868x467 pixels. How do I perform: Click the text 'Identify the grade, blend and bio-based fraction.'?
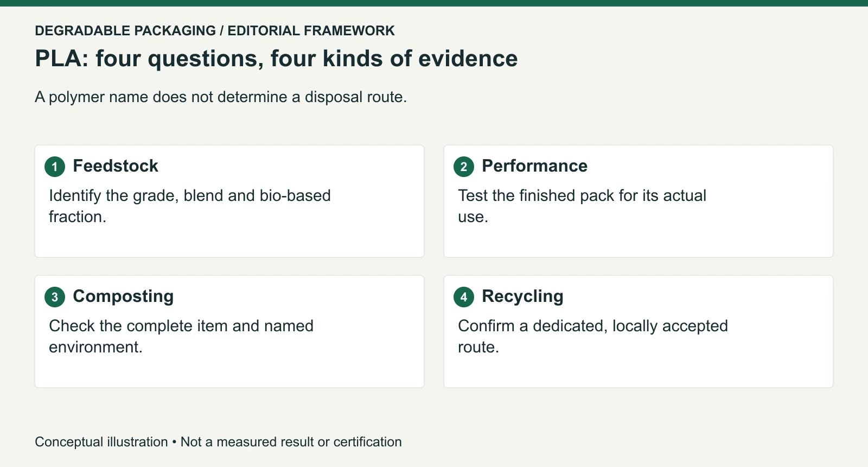pyautogui.click(x=190, y=206)
